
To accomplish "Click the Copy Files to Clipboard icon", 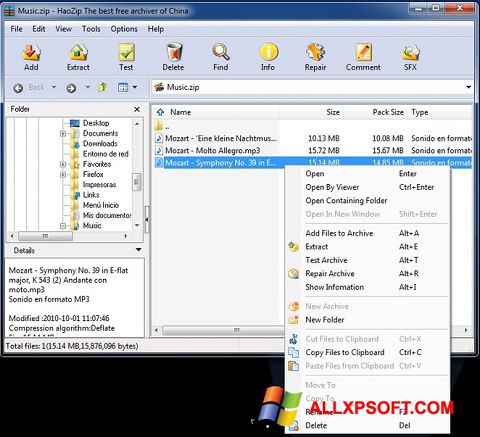I will 293,352.
